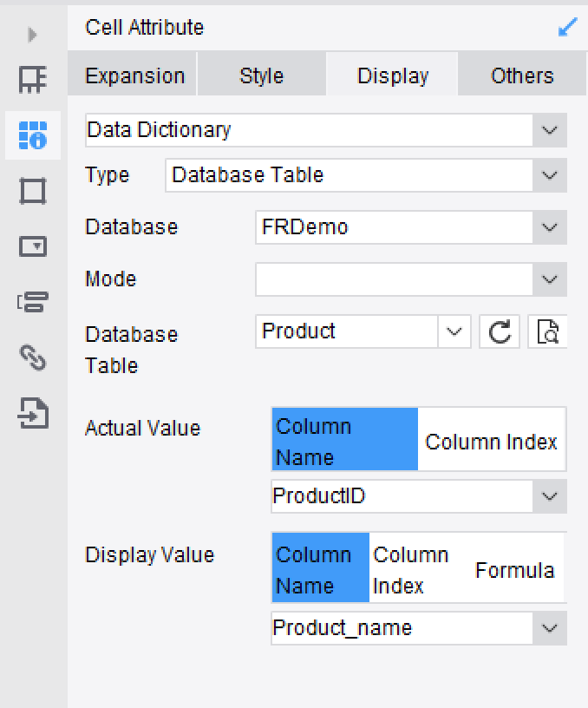
Task: Preview the Product table data
Action: 547,331
